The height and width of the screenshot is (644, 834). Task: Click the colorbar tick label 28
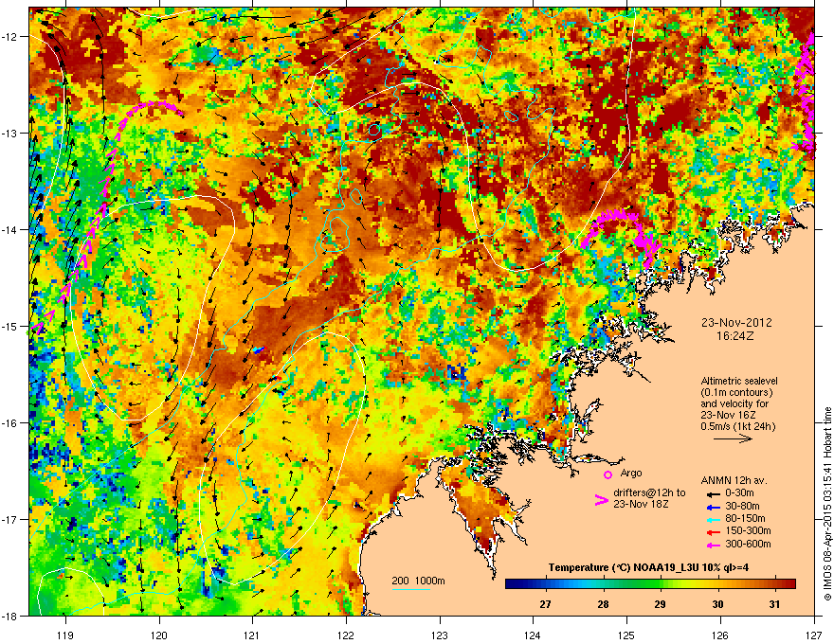603,604
